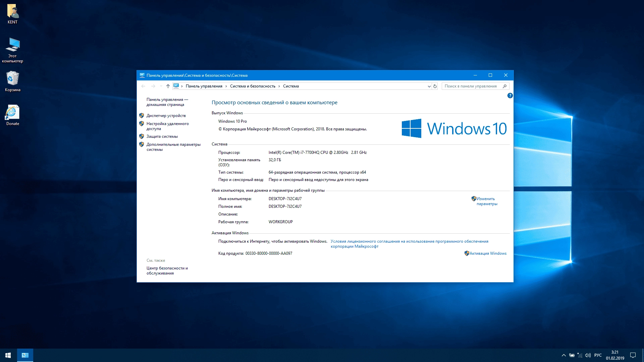Select workgroup value WORKGROUP
Screen dimensions: 644x362
point(280,222)
